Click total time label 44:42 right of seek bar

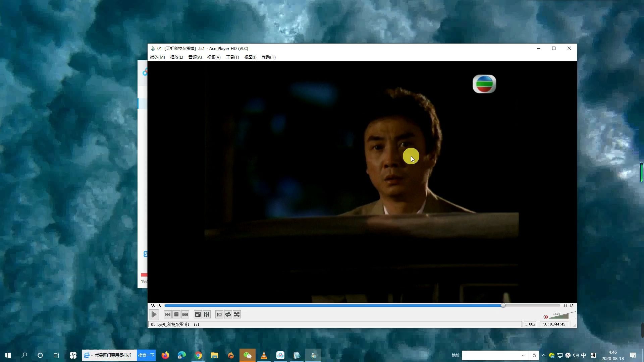click(568, 306)
